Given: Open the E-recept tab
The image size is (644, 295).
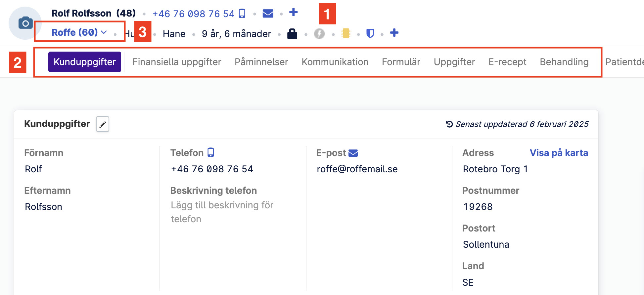Looking at the screenshot, I should click(507, 62).
